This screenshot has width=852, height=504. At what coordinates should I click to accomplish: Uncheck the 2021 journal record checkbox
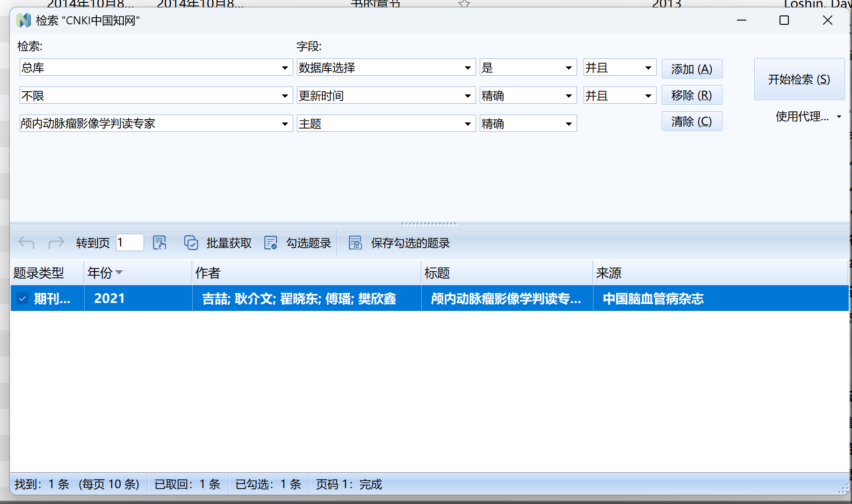tap(22, 298)
